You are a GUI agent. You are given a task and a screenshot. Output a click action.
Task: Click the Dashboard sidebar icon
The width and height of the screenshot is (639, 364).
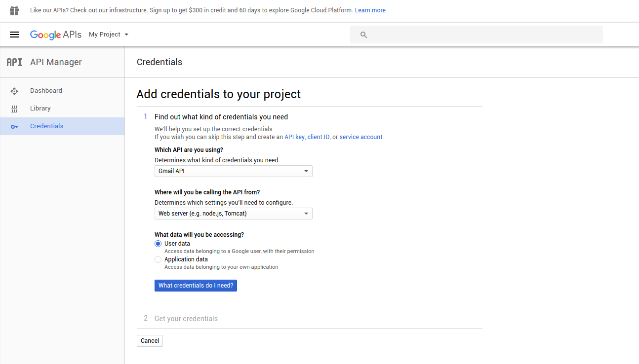tap(14, 91)
